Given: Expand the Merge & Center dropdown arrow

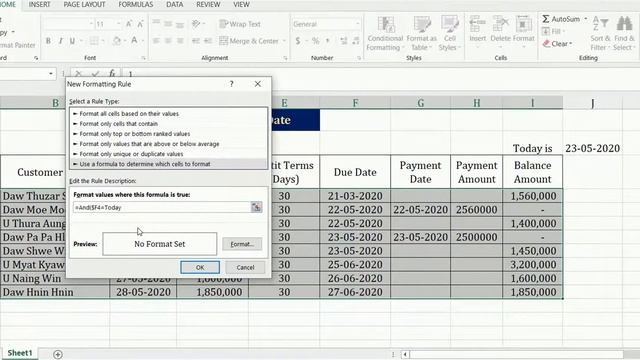Looking at the screenshot, I should [284, 41].
